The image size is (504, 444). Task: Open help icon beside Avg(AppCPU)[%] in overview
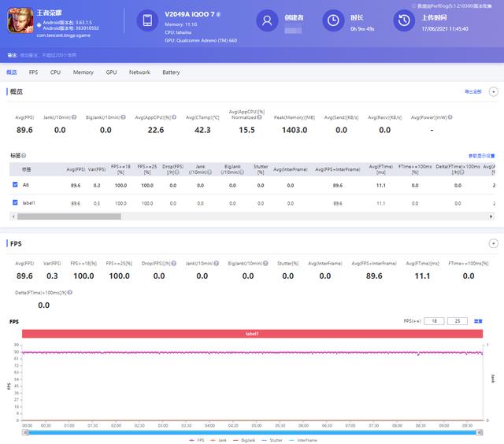(174, 117)
